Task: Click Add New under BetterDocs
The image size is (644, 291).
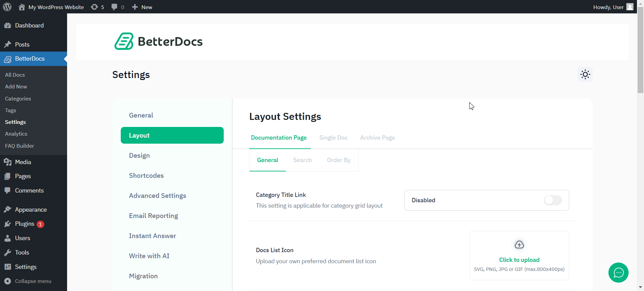Action: click(16, 87)
